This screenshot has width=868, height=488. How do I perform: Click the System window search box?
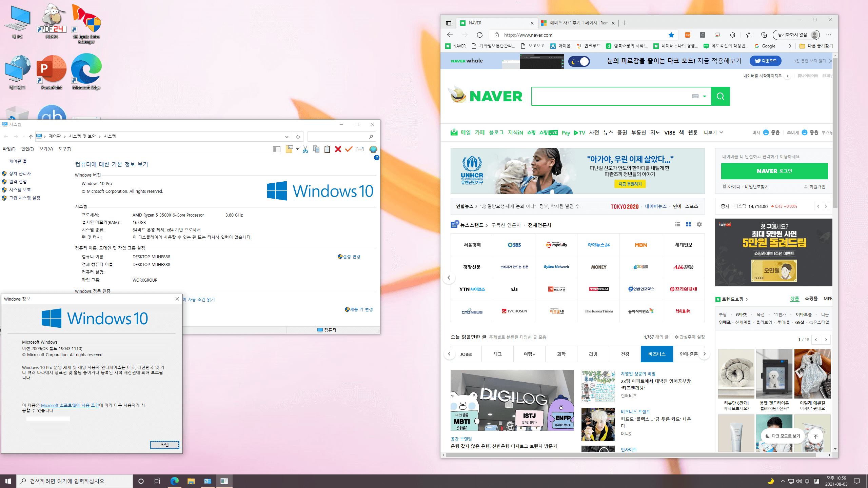coord(341,137)
